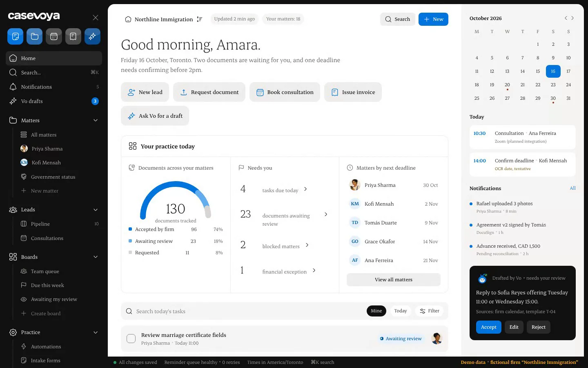Click financial exception arrow
588x368 pixels.
click(x=314, y=270)
